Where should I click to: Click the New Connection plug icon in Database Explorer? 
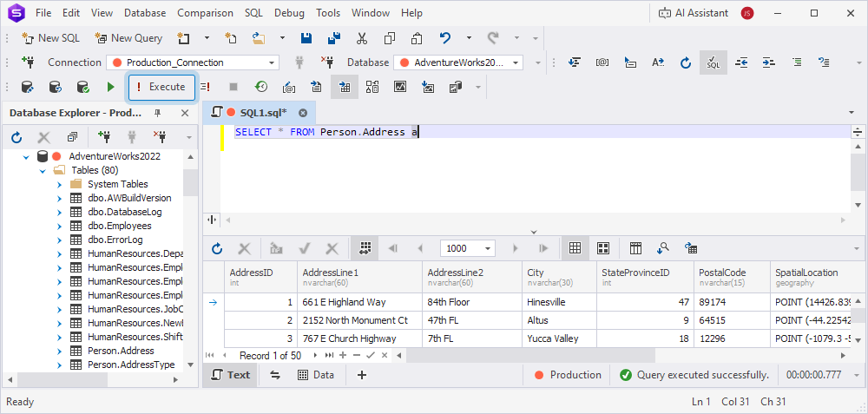104,137
